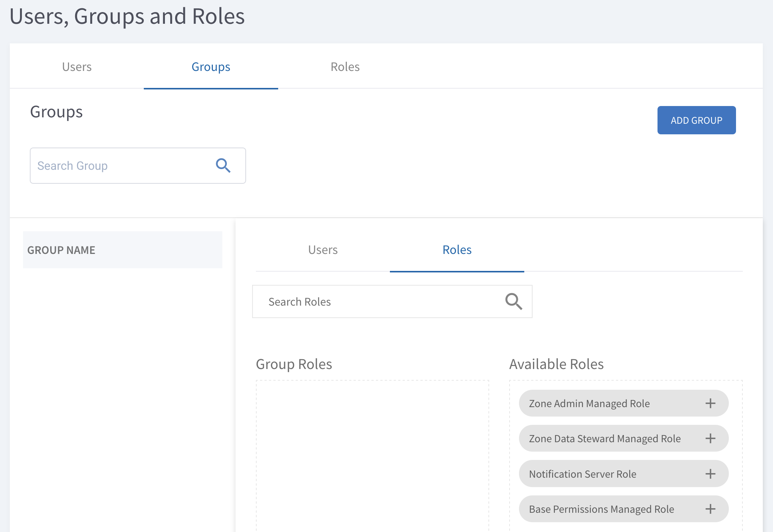
Task: Click the ADD GROUP button
Action: (696, 120)
